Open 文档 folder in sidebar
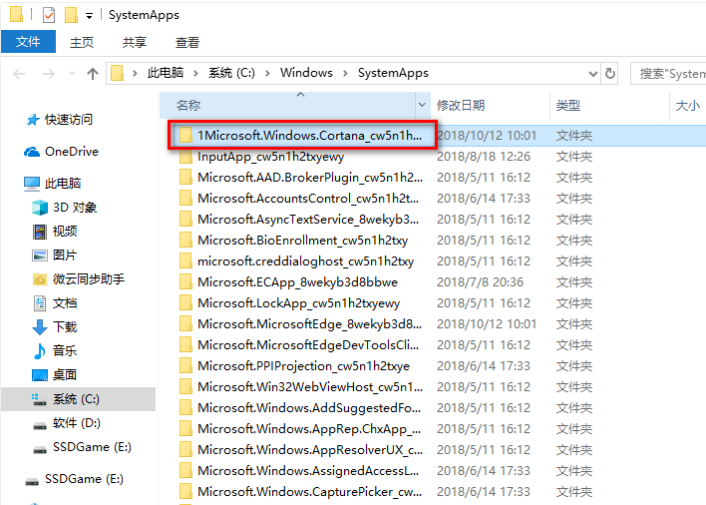Image resolution: width=706 pixels, height=505 pixels. click(x=55, y=303)
